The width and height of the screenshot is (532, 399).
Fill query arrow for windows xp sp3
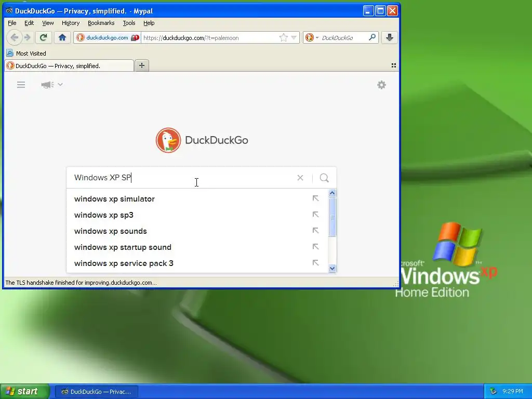click(x=315, y=215)
